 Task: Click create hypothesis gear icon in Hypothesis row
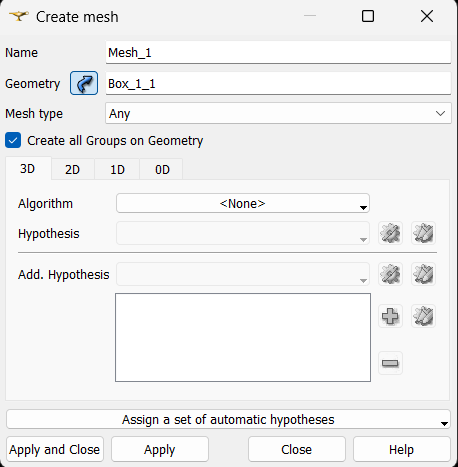click(390, 233)
